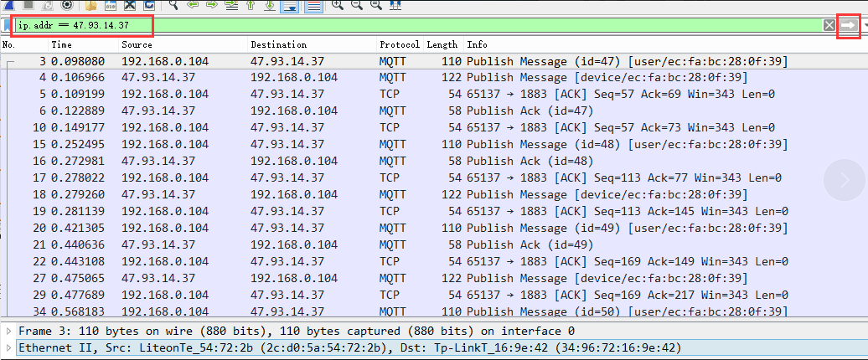
Task: Save capture file toolbar icon
Action: click(111, 5)
